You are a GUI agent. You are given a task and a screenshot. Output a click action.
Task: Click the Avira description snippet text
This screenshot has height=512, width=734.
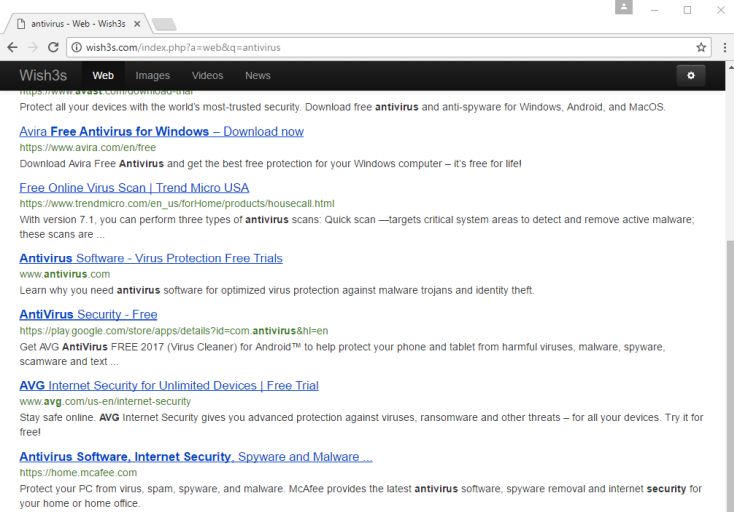(x=270, y=164)
